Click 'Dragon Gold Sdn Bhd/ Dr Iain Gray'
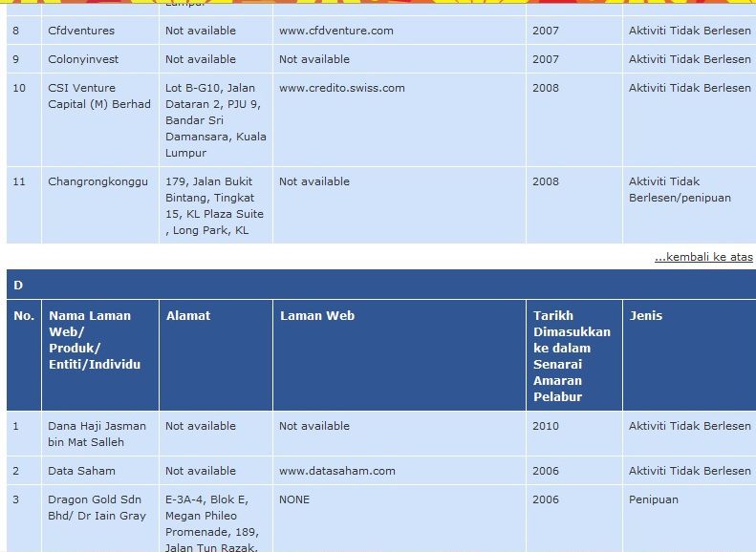756x552 pixels. coord(97,508)
